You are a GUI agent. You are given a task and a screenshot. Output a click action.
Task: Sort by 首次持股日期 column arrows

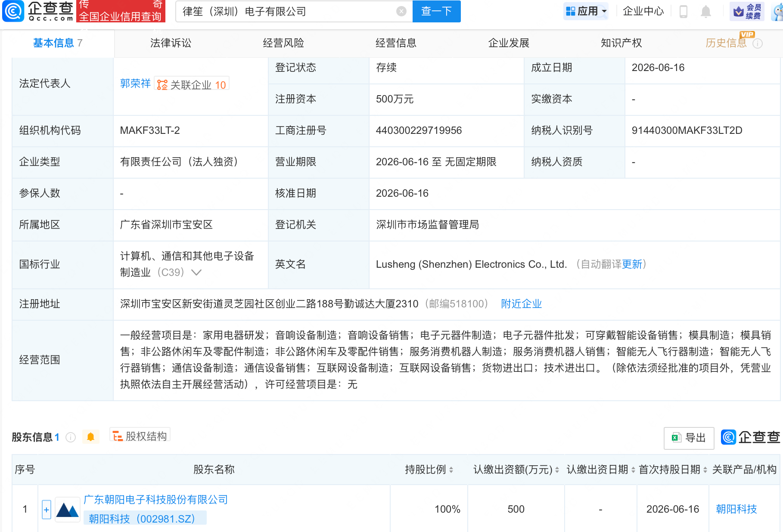click(705, 470)
